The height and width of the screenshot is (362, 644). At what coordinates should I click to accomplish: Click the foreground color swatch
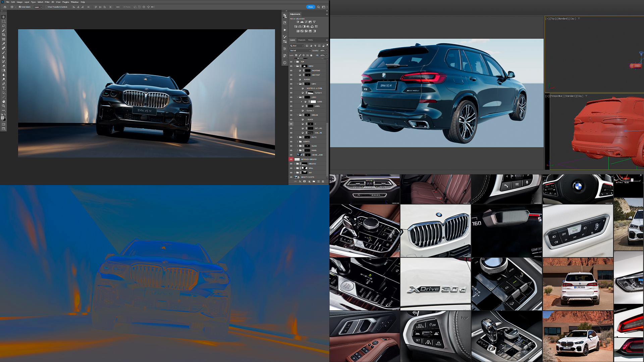[x=3, y=118]
